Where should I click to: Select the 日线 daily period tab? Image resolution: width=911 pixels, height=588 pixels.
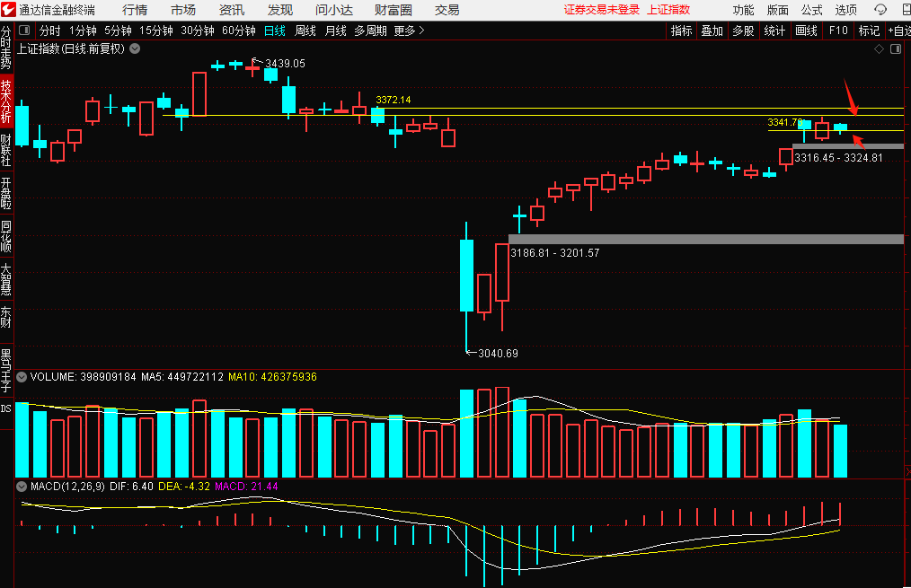(x=274, y=31)
